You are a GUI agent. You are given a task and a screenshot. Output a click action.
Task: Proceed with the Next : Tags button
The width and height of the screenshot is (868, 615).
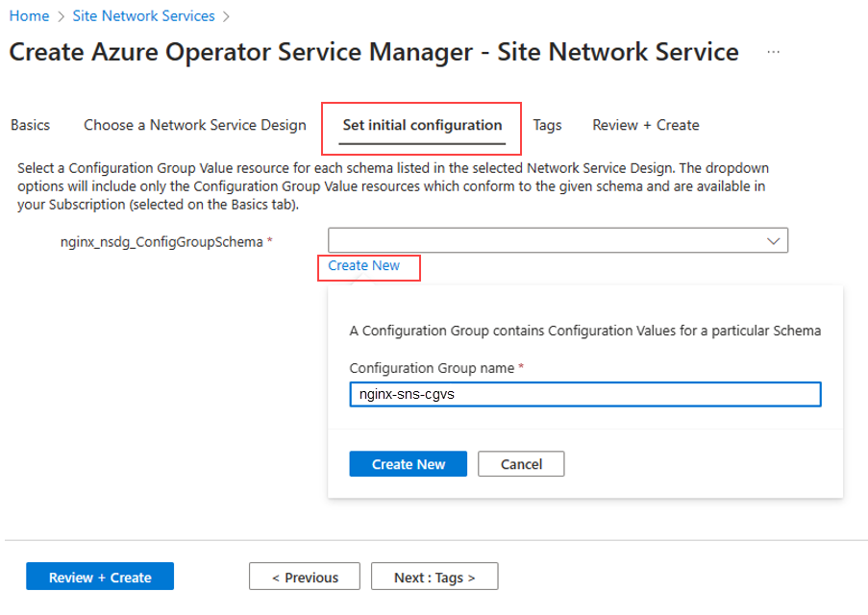434,578
